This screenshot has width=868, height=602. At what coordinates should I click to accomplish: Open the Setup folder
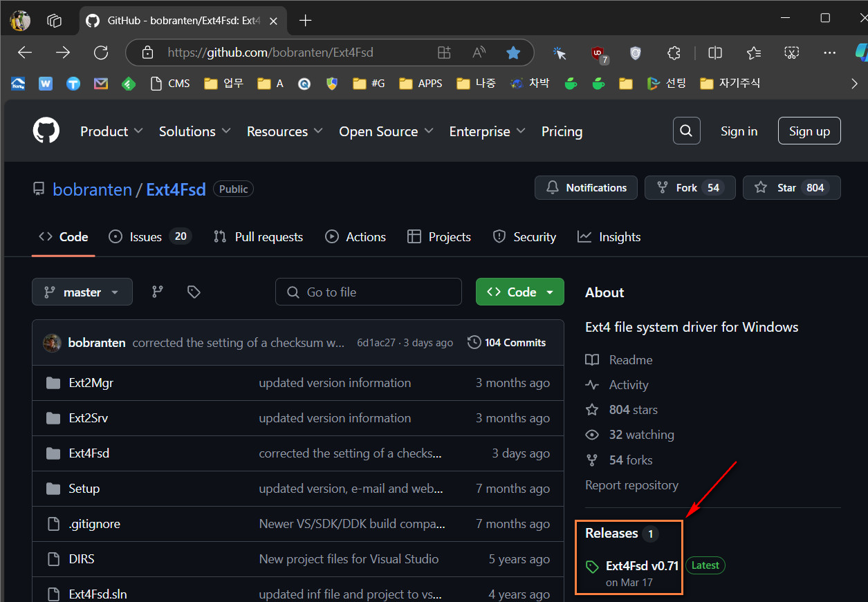84,489
